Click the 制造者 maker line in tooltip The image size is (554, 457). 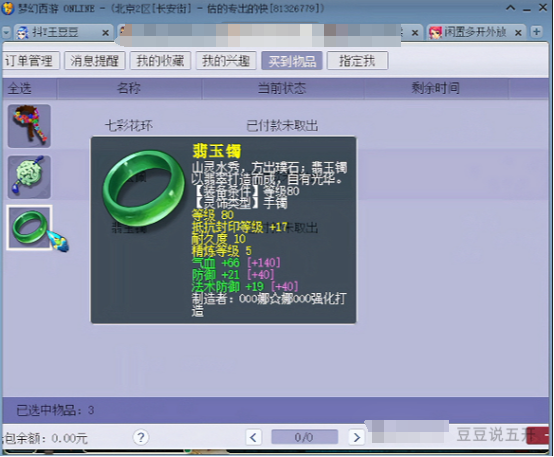(269, 305)
